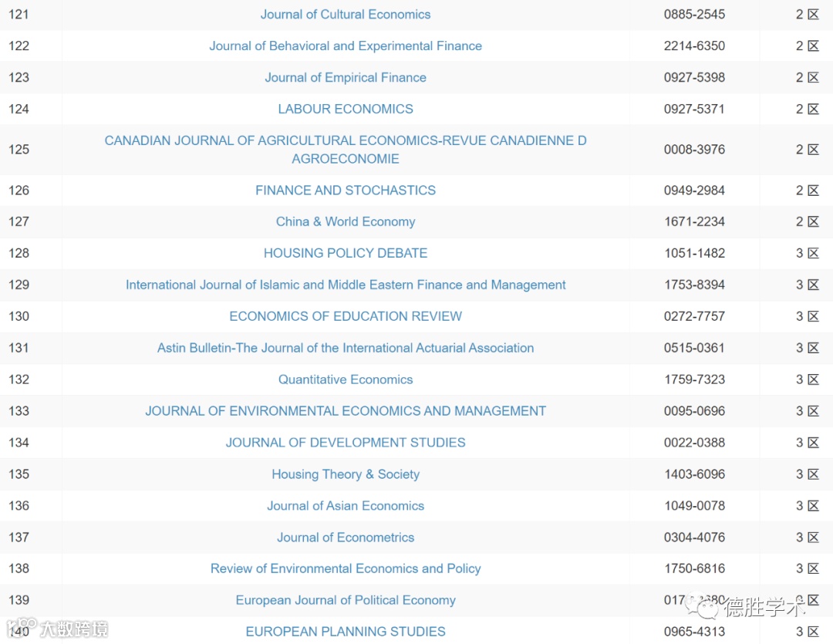The image size is (833, 644).
Task: Click the 2区 tier for China & World Economy
Action: [808, 221]
